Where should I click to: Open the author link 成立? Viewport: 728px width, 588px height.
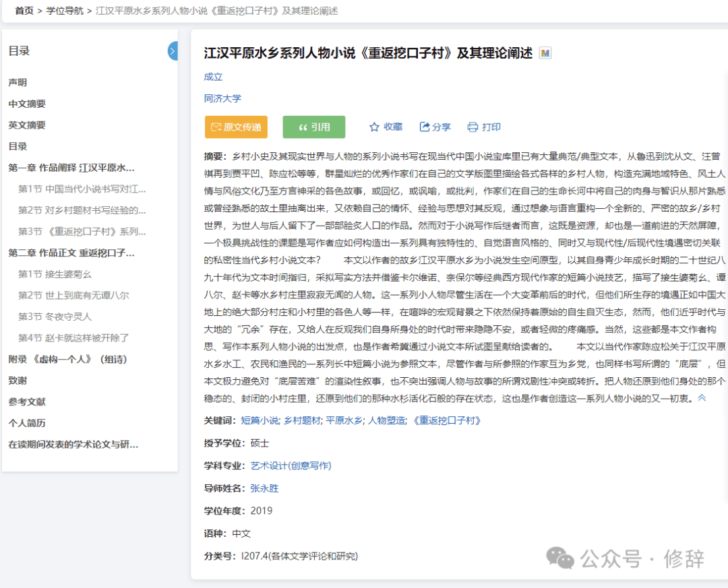pos(214,77)
